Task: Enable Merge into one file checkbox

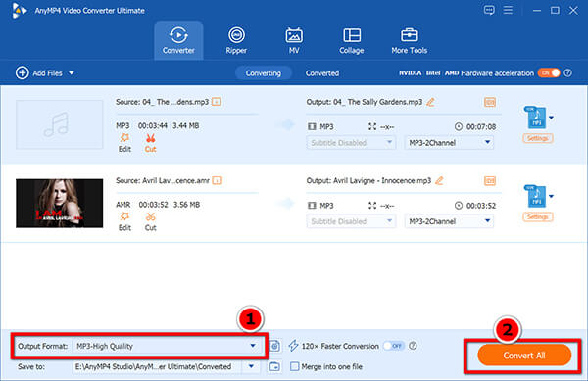Action: (x=295, y=366)
